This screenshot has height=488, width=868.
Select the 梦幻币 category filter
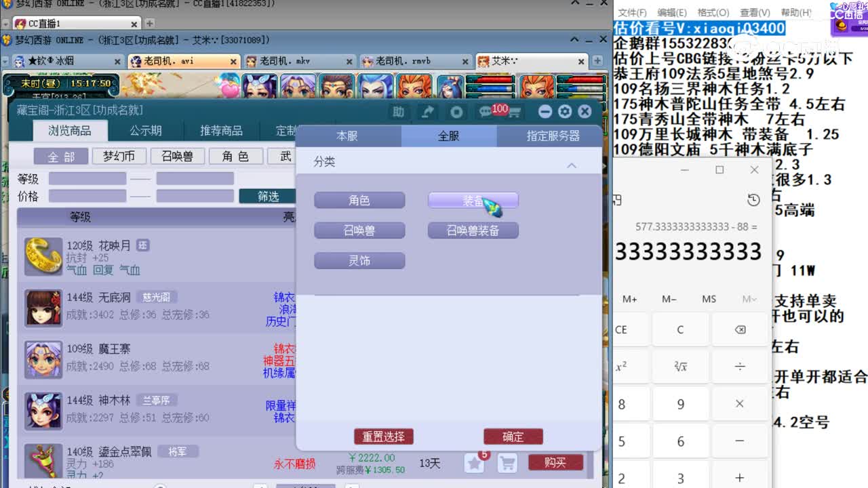[119, 157]
